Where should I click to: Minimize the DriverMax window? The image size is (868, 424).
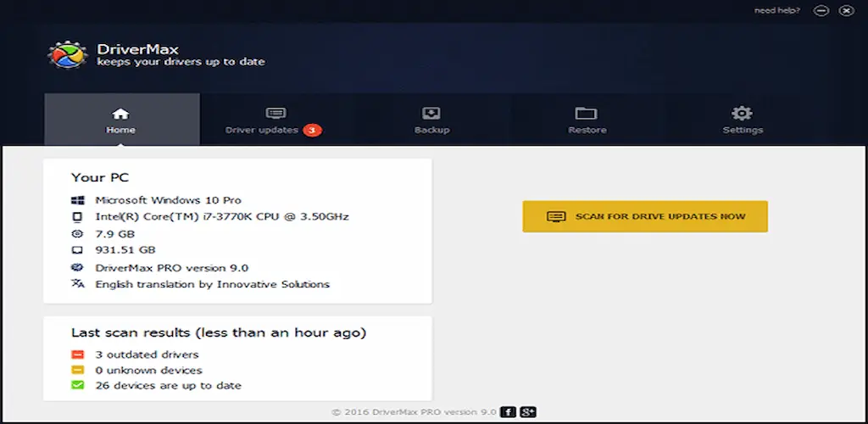[x=820, y=11]
